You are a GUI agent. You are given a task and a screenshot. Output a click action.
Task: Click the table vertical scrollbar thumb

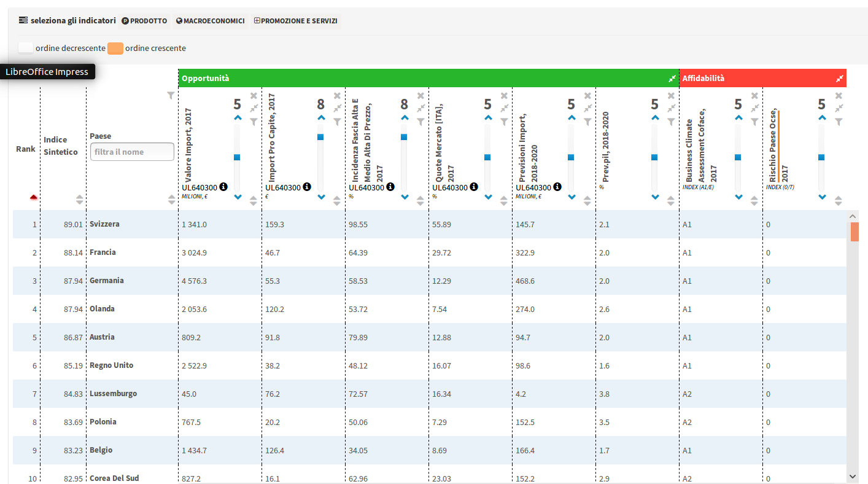[854, 232]
